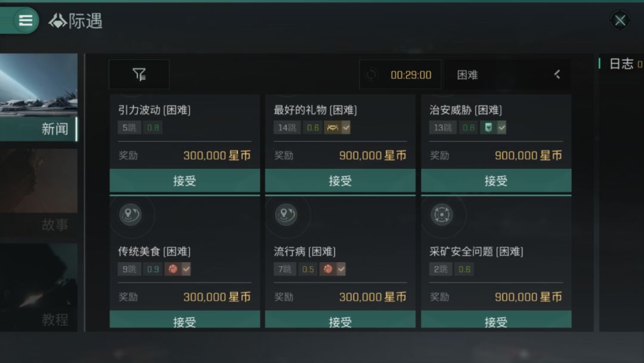The height and width of the screenshot is (363, 644).
Task: Click the shield faction icon on 治安威胁
Action: tap(488, 127)
